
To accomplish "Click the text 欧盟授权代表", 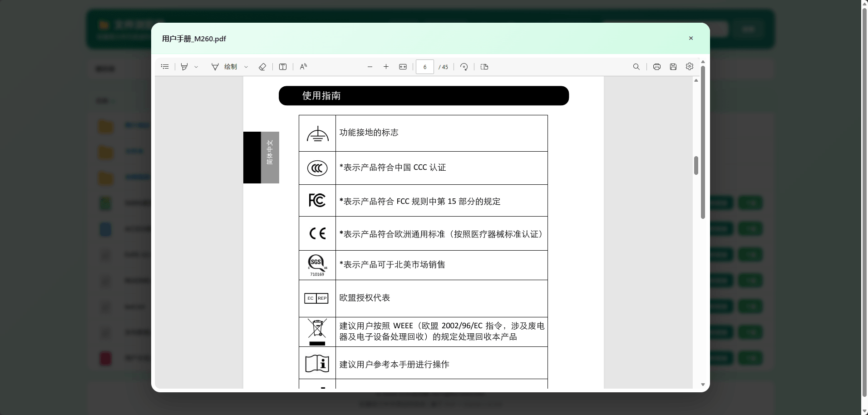I will (x=365, y=298).
